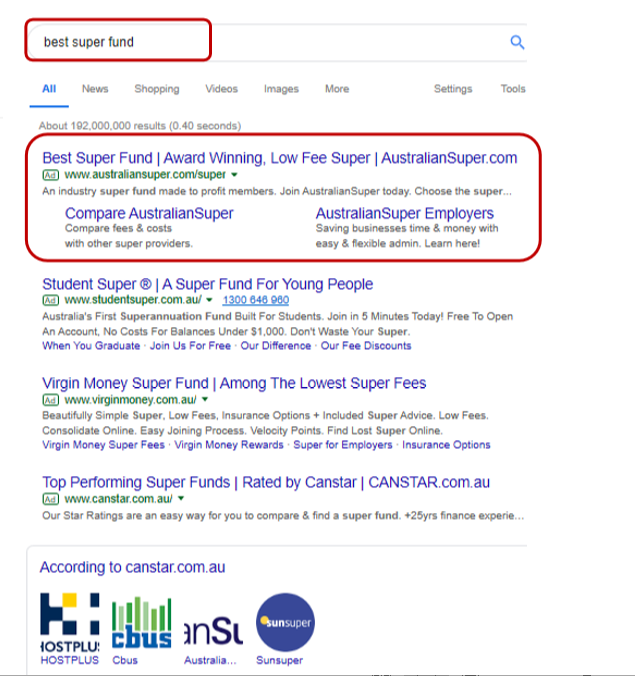635x676 pixels.
Task: Open search Tools
Action: (513, 89)
